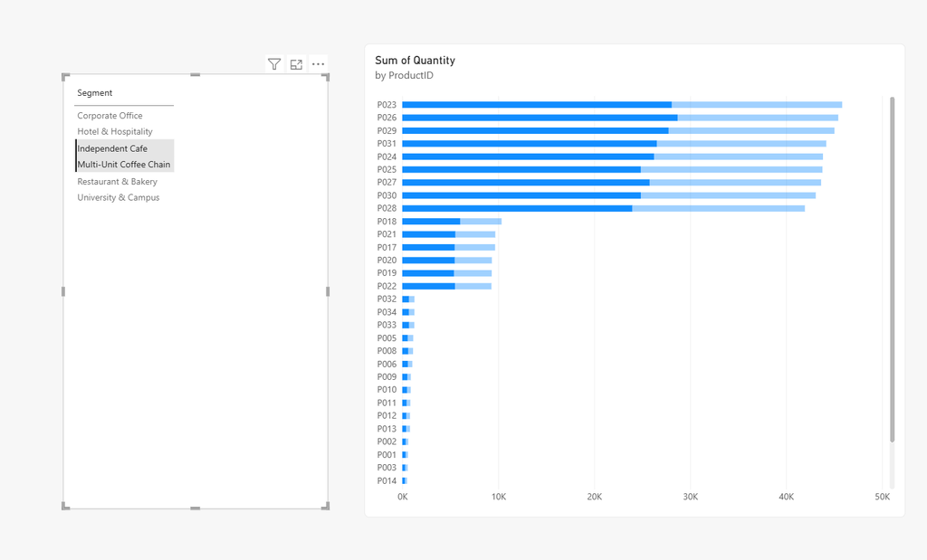
Task: Click the P031 product label
Action: point(387,144)
